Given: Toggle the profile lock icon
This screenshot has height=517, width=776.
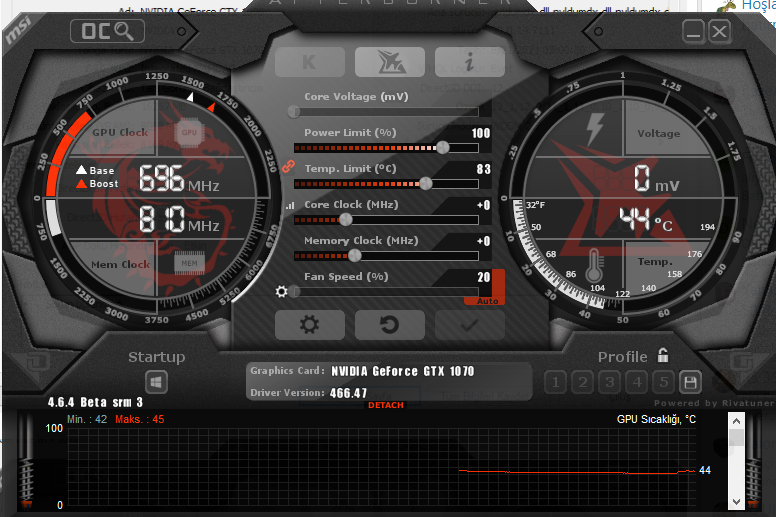Looking at the screenshot, I should [x=663, y=355].
